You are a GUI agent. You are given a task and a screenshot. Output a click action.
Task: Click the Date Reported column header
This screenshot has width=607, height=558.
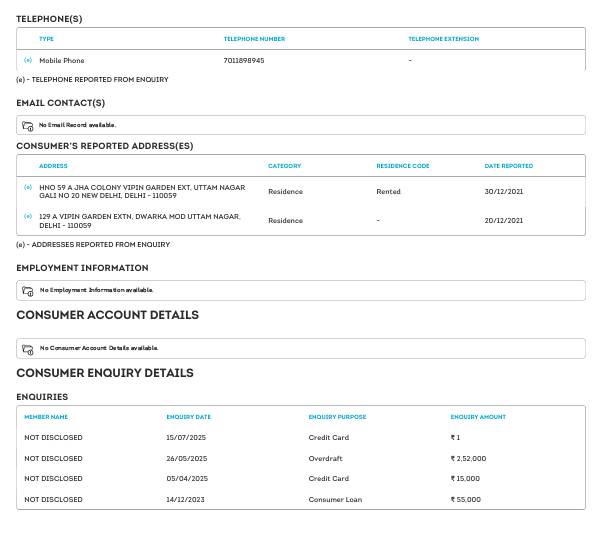click(508, 166)
